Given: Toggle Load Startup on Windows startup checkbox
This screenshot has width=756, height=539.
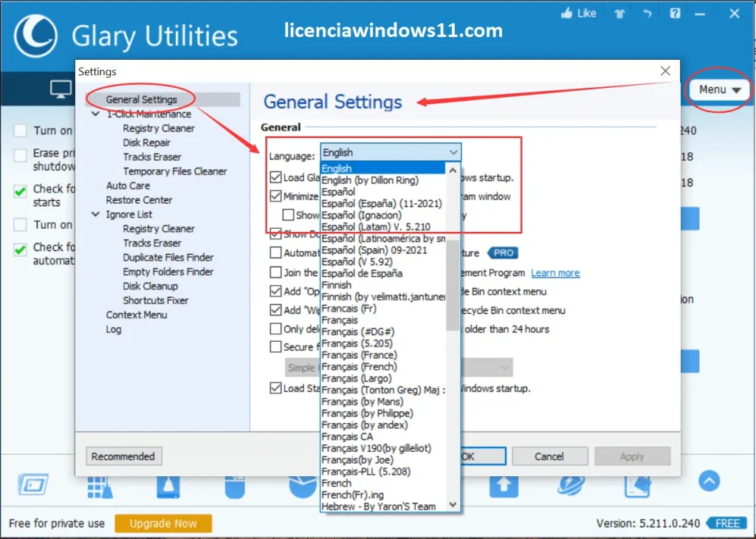Looking at the screenshot, I should (276, 388).
